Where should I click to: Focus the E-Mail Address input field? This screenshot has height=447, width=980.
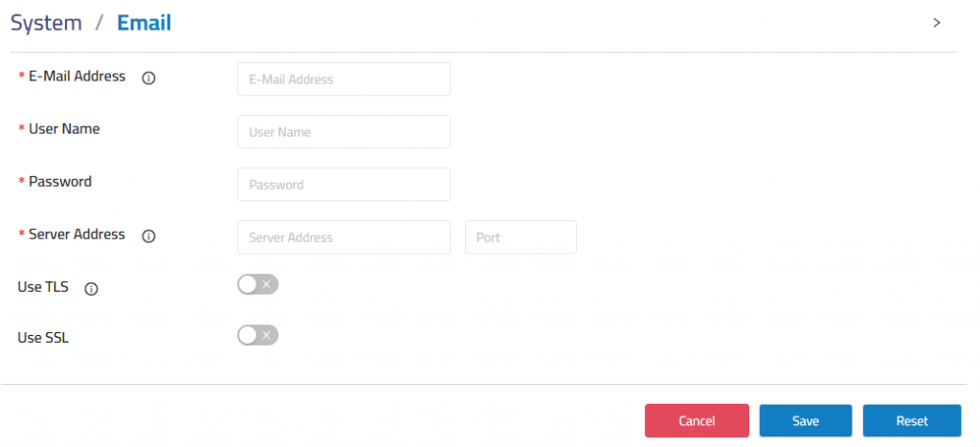pos(344,79)
